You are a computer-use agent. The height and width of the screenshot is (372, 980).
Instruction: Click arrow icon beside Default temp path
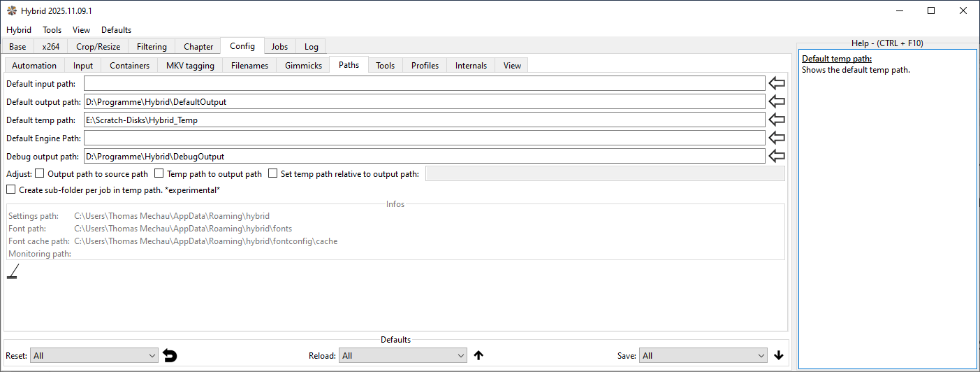pos(777,120)
